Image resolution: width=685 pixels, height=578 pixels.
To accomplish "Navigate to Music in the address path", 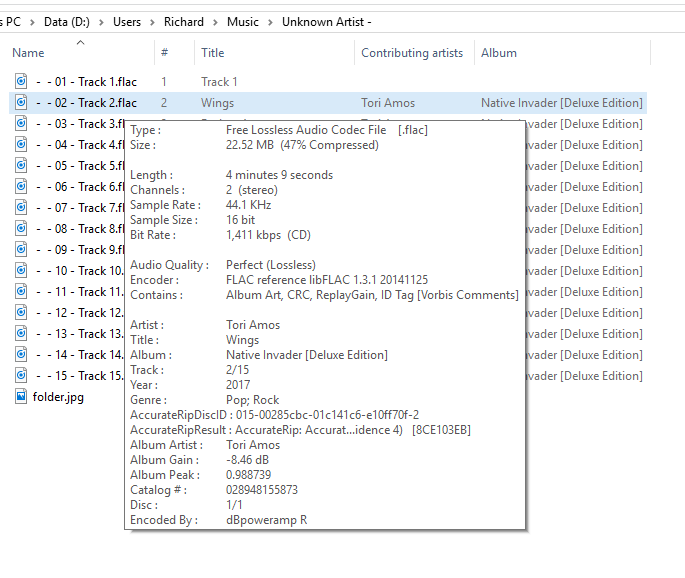I will (243, 22).
